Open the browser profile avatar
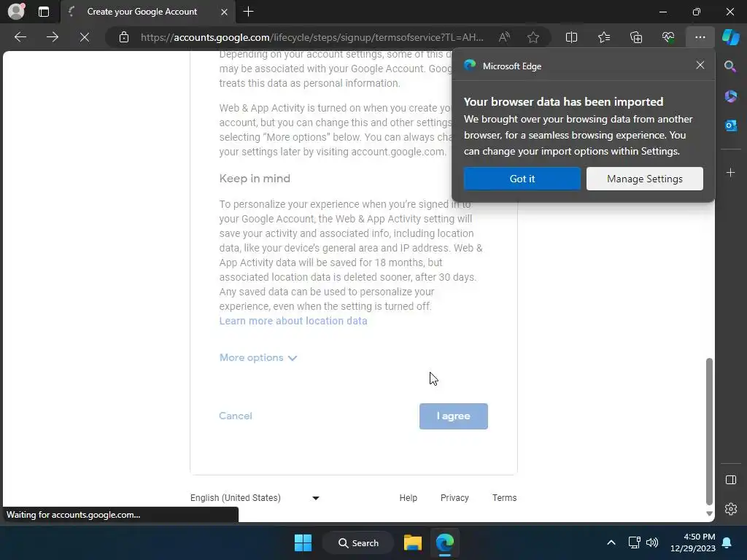Screen dimensions: 747x560 16,12
